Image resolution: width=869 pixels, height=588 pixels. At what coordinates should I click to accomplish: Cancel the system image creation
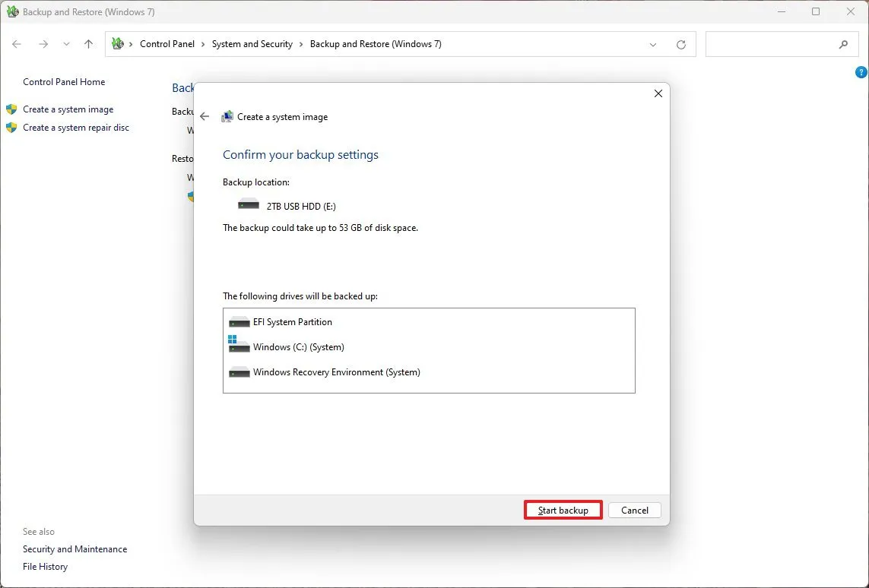click(634, 510)
